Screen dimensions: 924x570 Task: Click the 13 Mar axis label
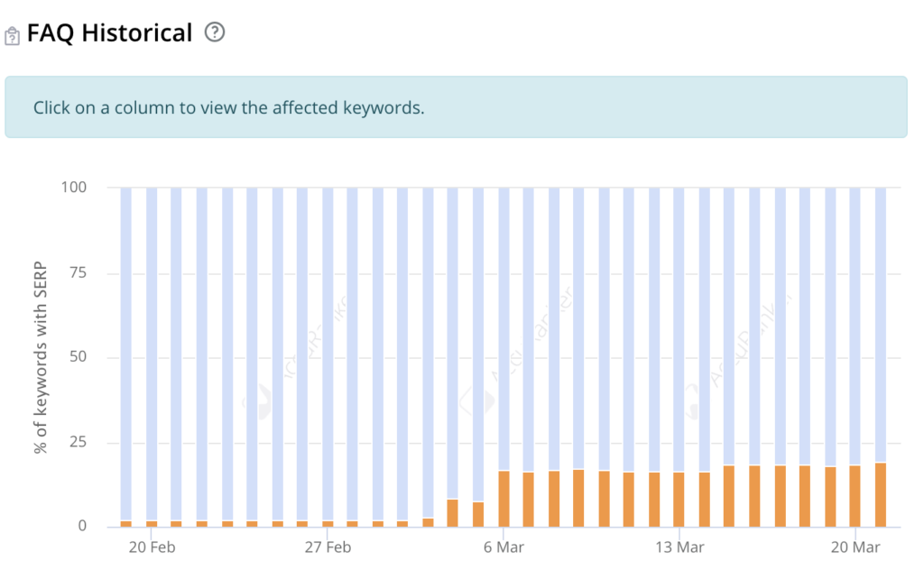coord(679,547)
